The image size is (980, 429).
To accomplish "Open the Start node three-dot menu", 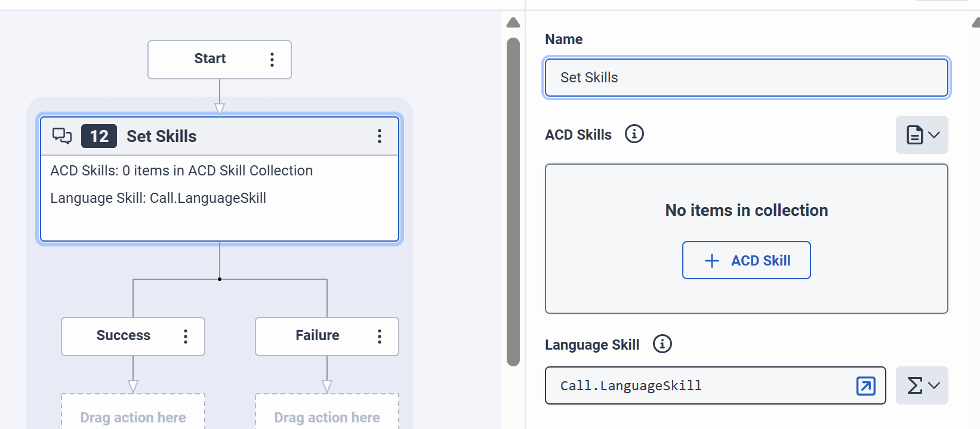I will [272, 59].
